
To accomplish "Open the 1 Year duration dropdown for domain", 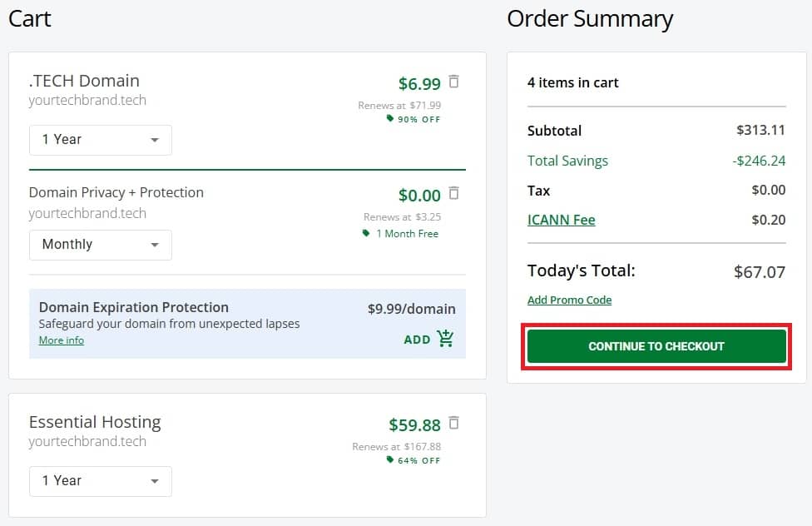I will tap(100, 140).
